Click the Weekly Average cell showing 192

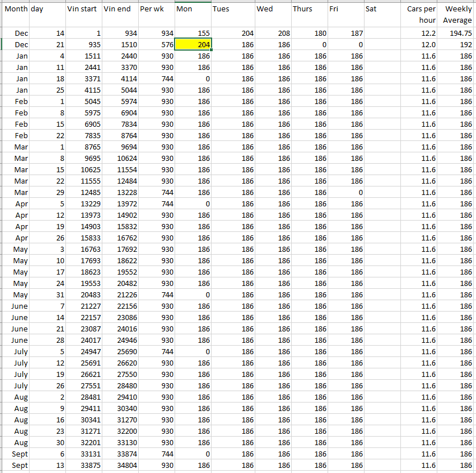[x=457, y=44]
